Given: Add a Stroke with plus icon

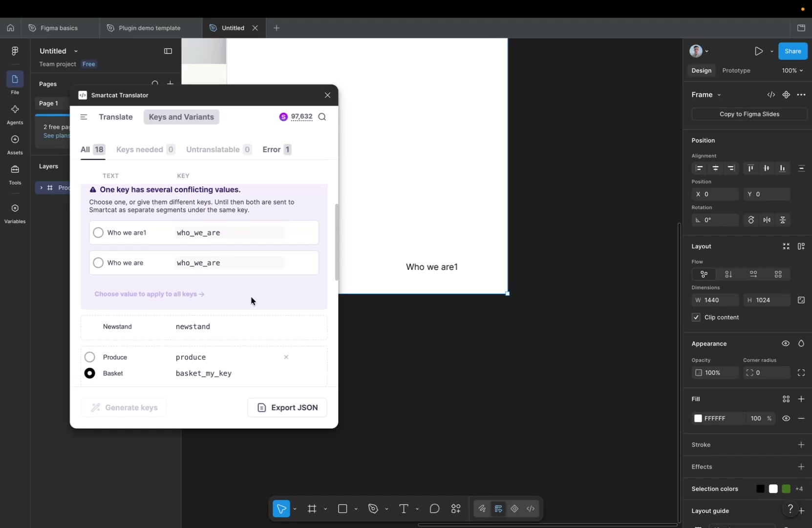Looking at the screenshot, I should click(801, 445).
